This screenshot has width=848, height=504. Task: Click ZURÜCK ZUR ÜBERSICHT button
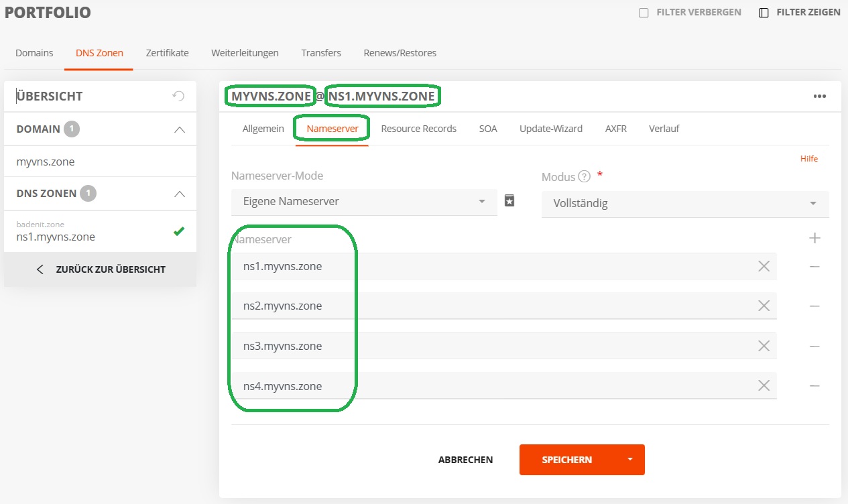tap(100, 269)
